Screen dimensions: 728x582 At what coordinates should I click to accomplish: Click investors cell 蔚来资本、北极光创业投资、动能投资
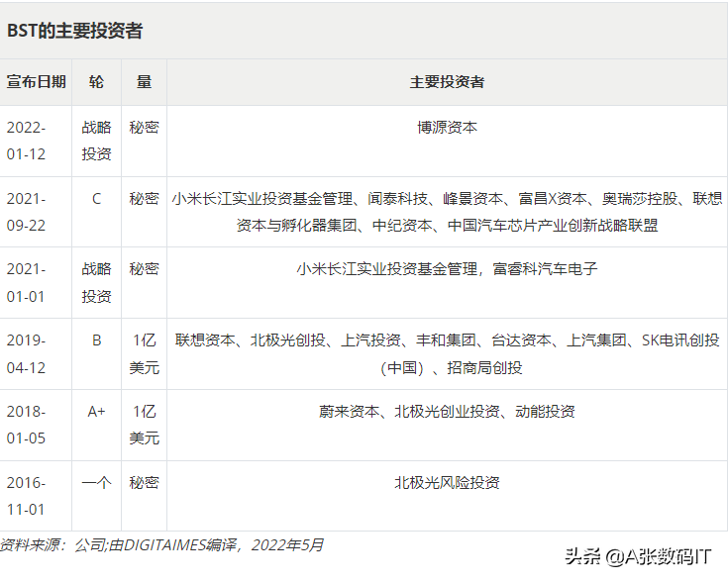click(x=447, y=411)
